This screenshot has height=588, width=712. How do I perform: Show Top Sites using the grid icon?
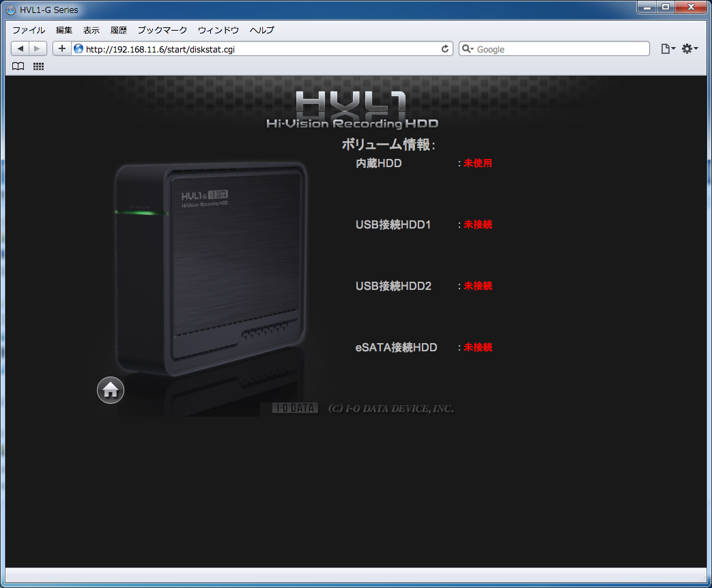(x=39, y=67)
